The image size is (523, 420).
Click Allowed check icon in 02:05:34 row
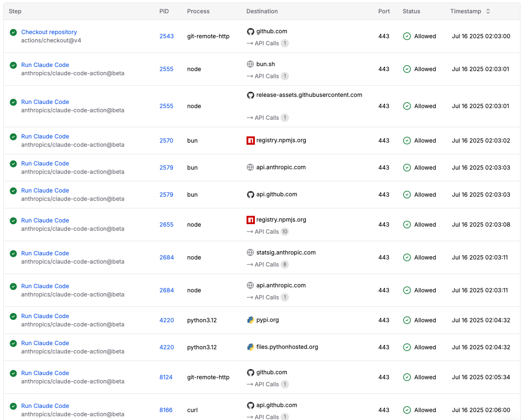click(x=407, y=377)
